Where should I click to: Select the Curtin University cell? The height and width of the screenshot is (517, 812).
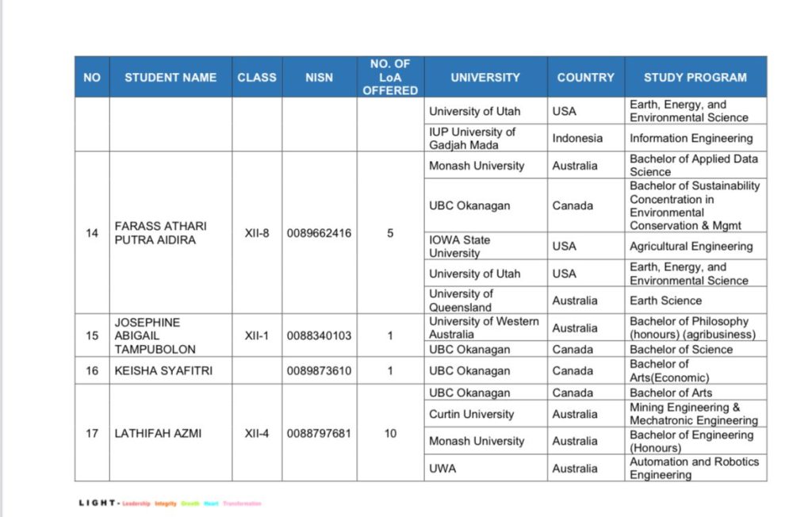click(471, 414)
